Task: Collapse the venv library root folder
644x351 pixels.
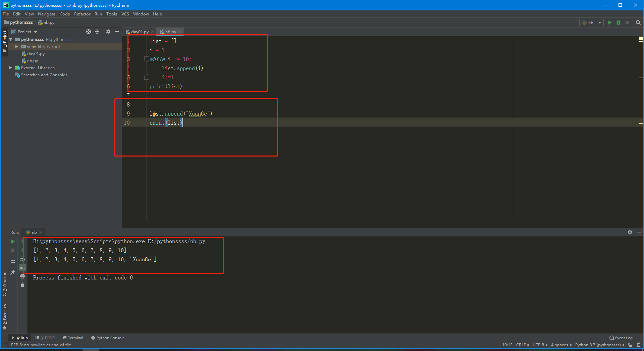Action: tap(16, 46)
